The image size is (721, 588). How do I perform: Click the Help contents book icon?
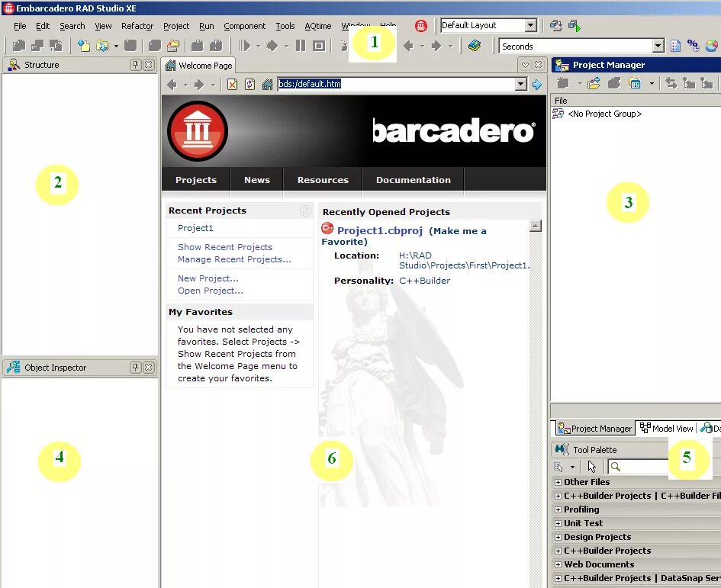coord(475,46)
